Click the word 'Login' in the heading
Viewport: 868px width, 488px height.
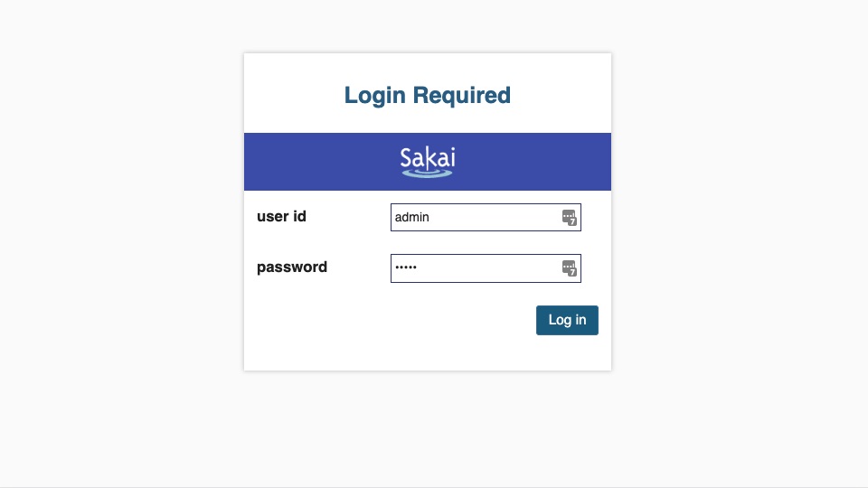point(374,95)
